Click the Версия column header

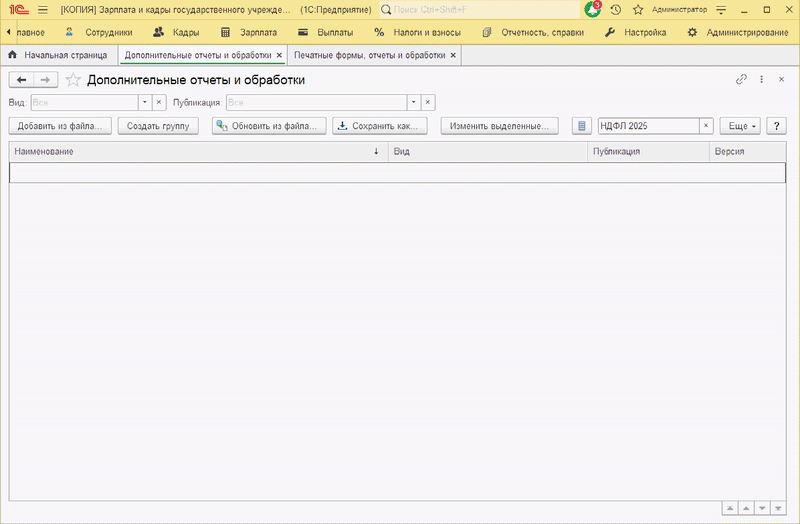(x=747, y=152)
